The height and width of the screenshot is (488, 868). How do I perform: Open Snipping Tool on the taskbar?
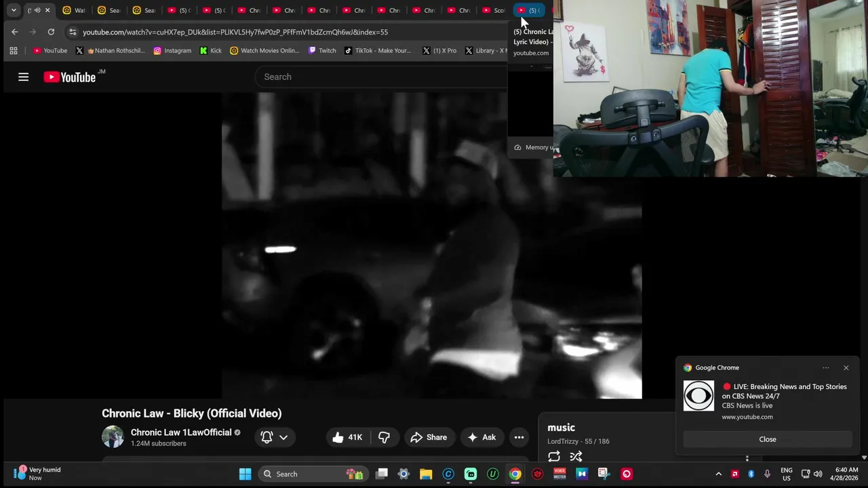click(x=604, y=474)
